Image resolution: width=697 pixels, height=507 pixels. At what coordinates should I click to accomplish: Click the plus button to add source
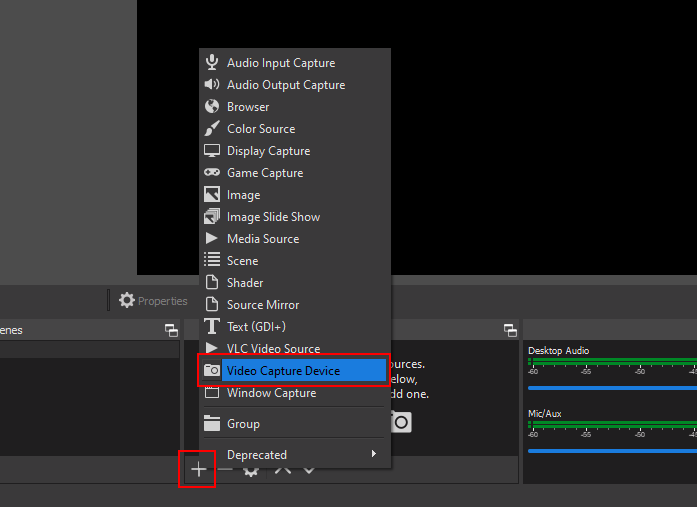pos(198,469)
